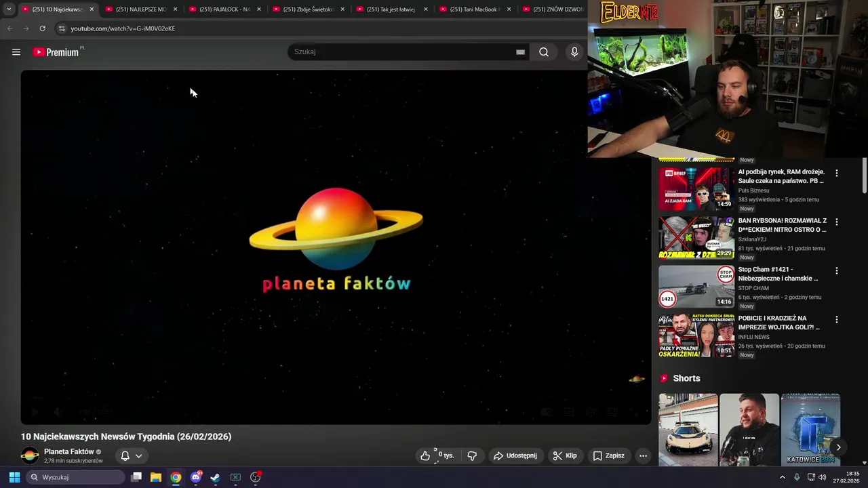868x488 pixels.
Task: Switch to tab Tani MacBook
Action: tap(475, 9)
